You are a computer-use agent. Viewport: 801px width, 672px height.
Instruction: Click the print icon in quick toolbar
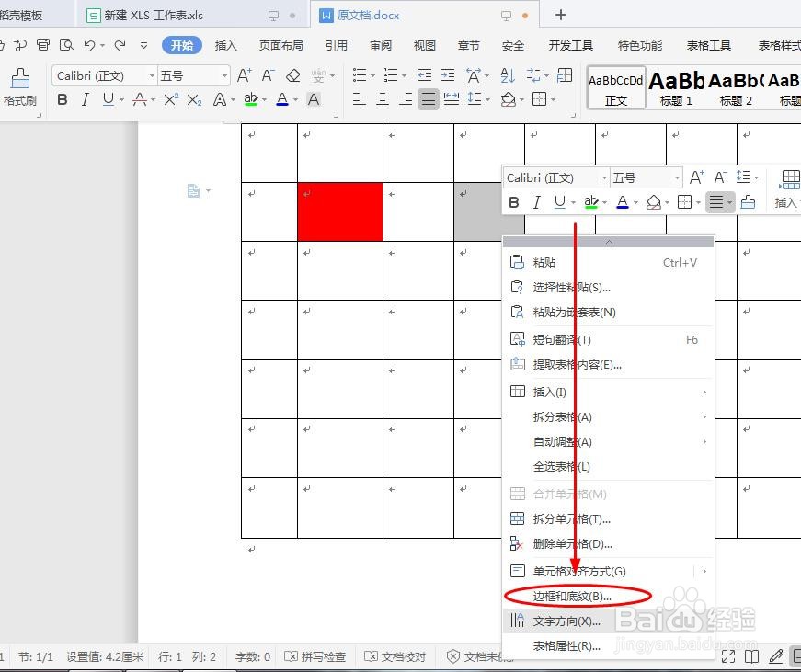tap(43, 45)
